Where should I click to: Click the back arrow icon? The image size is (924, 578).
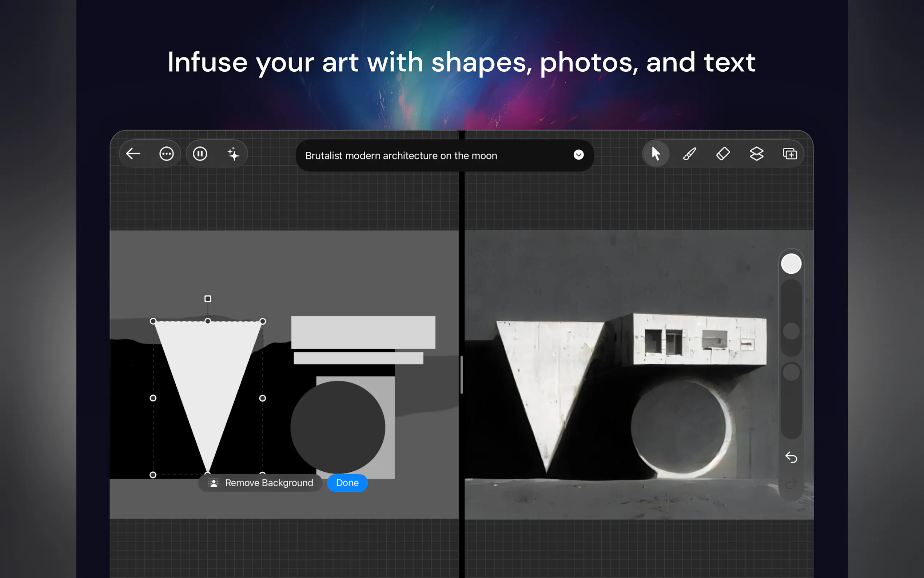(x=133, y=154)
